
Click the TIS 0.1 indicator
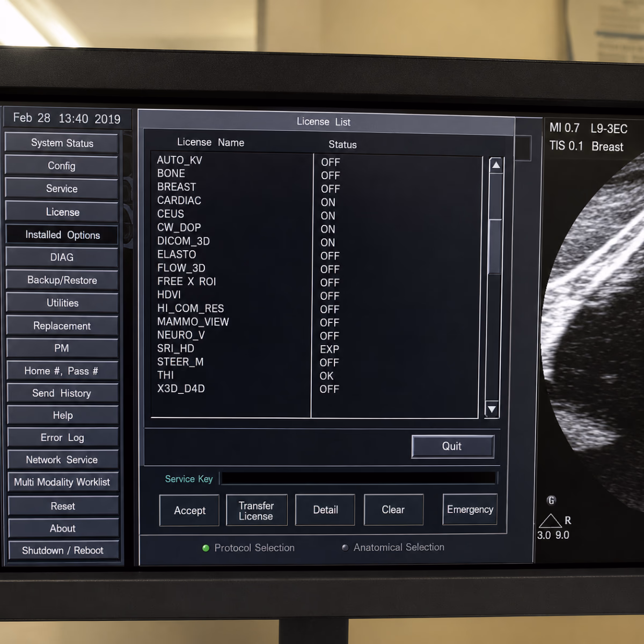click(x=566, y=146)
